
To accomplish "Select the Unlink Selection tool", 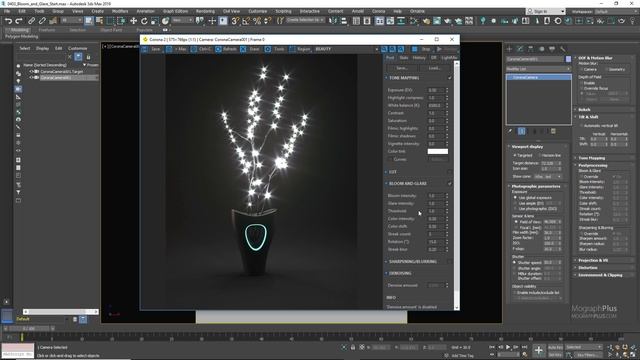I will coord(42,21).
